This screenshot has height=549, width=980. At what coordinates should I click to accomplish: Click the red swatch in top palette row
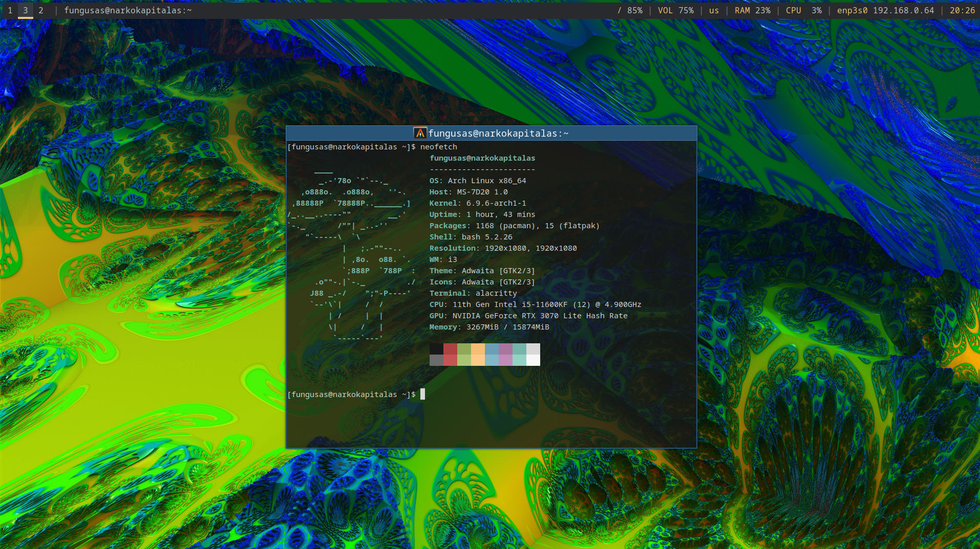click(450, 348)
